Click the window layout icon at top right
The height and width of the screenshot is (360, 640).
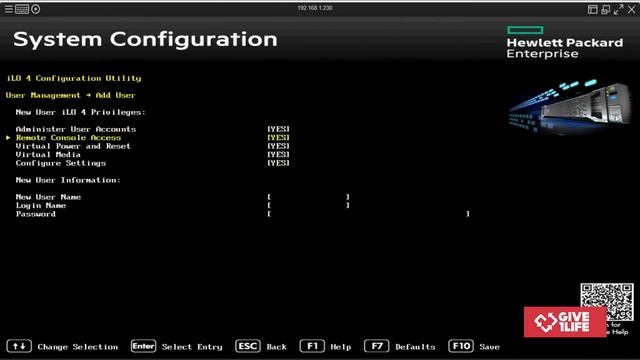pyautogui.click(x=592, y=9)
